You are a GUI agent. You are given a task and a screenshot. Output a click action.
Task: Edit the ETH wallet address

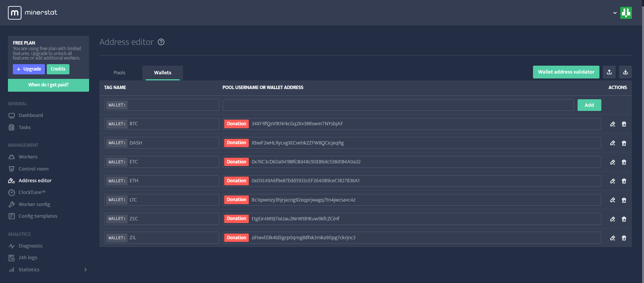[613, 181]
